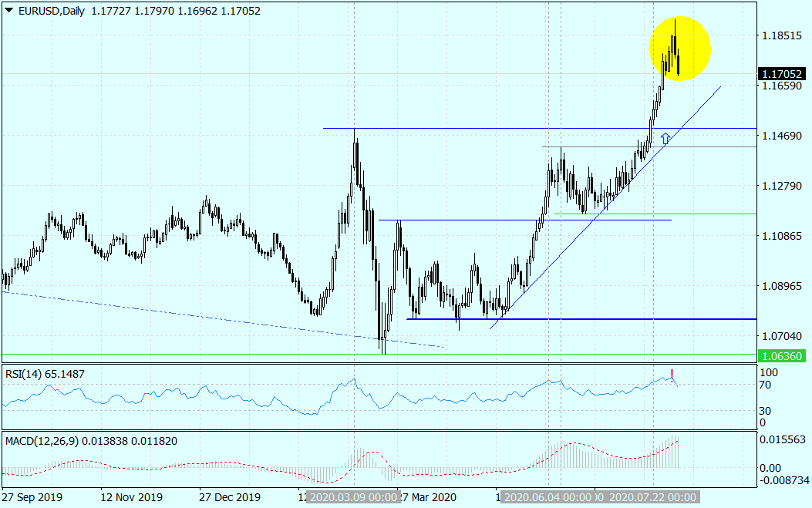
Task: Click the price scale value 1.12790
Action: pyautogui.click(x=782, y=186)
